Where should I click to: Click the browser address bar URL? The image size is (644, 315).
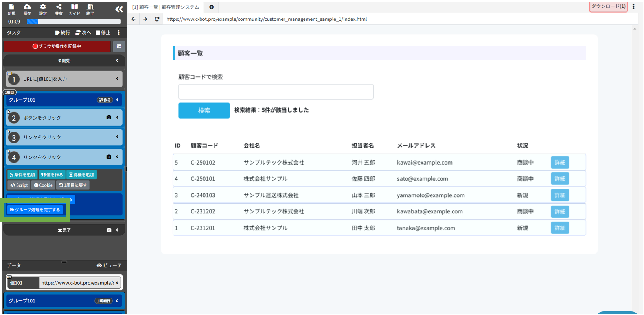(267, 19)
